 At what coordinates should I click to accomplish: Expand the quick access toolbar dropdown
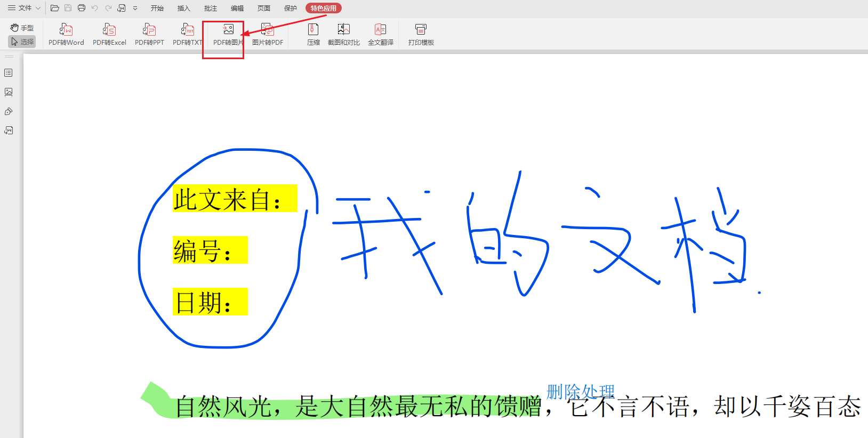[135, 8]
